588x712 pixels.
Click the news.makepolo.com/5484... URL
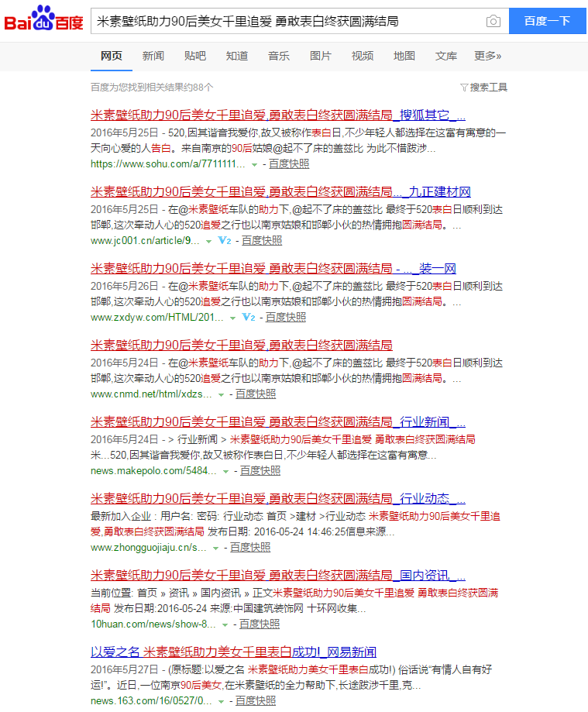click(x=153, y=471)
